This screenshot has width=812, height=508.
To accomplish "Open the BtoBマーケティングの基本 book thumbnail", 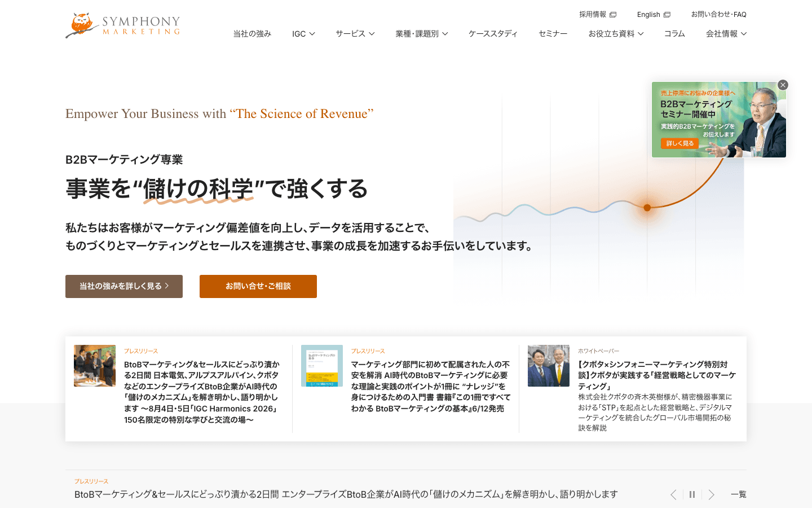I will point(322,366).
